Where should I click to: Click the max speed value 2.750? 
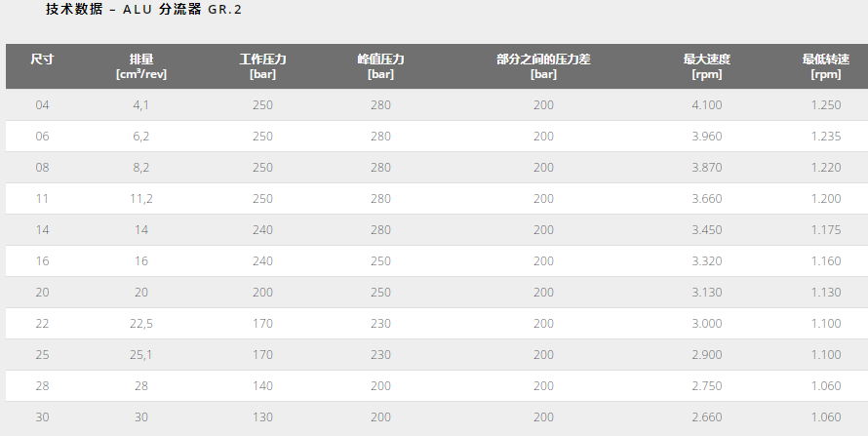coord(707,386)
